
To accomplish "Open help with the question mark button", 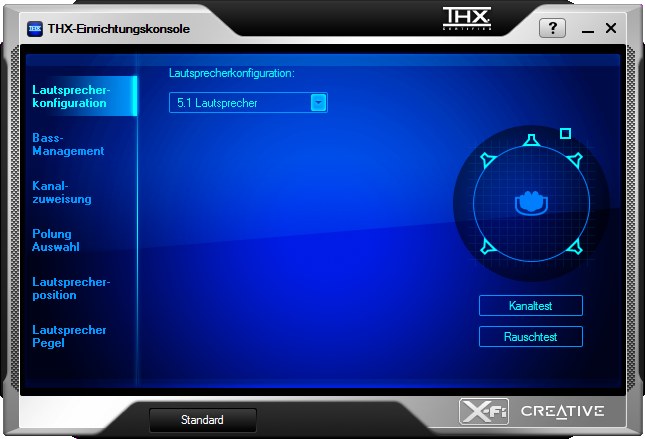I will (x=552, y=28).
